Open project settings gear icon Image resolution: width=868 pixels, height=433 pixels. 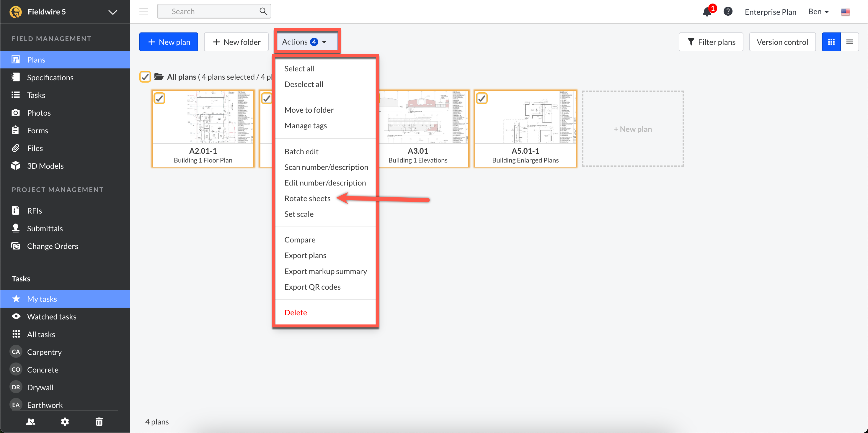point(65,421)
